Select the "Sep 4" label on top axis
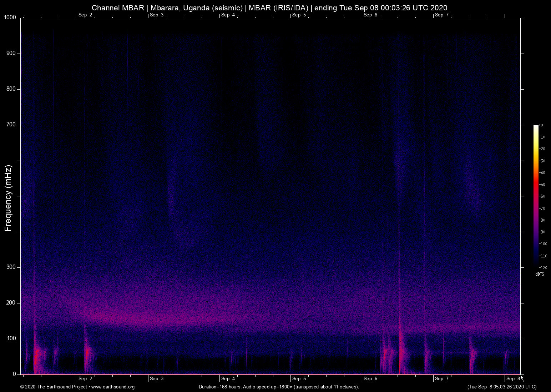This screenshot has width=551, height=392. [x=228, y=15]
